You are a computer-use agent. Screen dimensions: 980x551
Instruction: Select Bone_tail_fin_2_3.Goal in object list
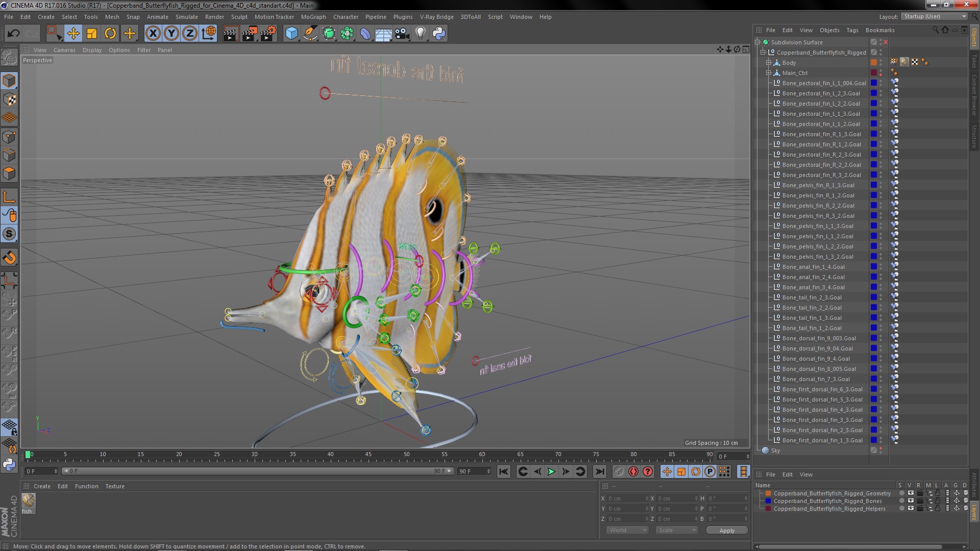[812, 297]
